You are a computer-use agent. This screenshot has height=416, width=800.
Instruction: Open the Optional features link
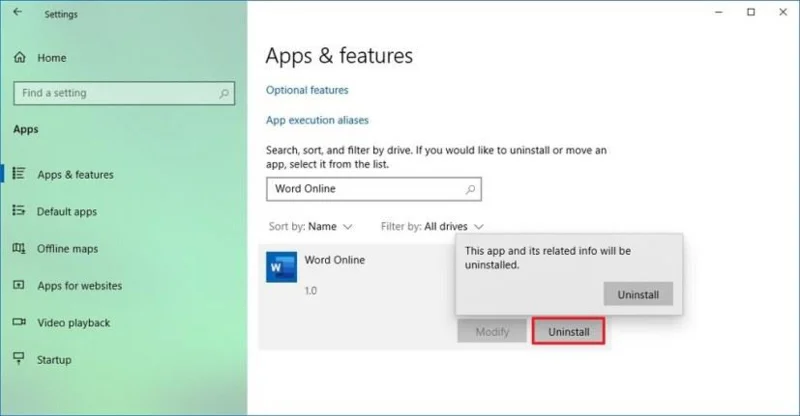[x=307, y=90]
